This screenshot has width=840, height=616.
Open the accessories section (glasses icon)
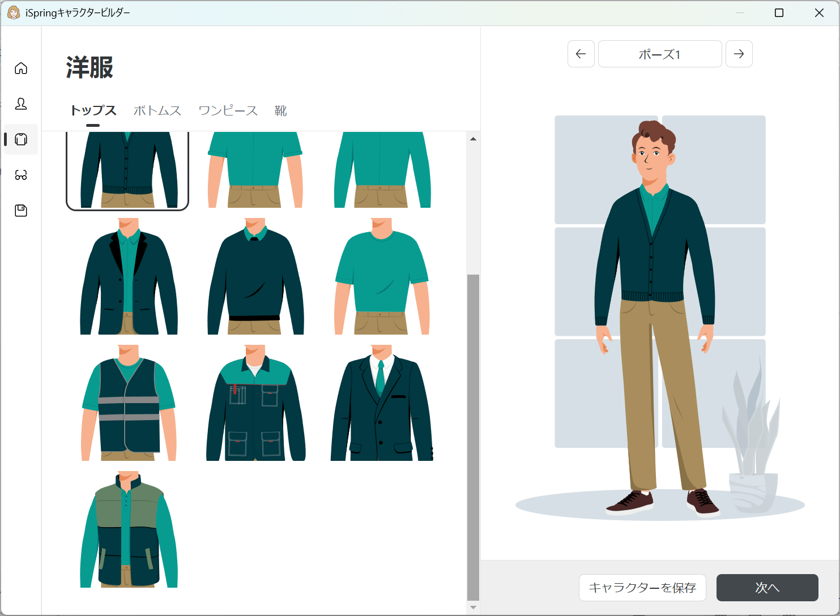click(21, 175)
